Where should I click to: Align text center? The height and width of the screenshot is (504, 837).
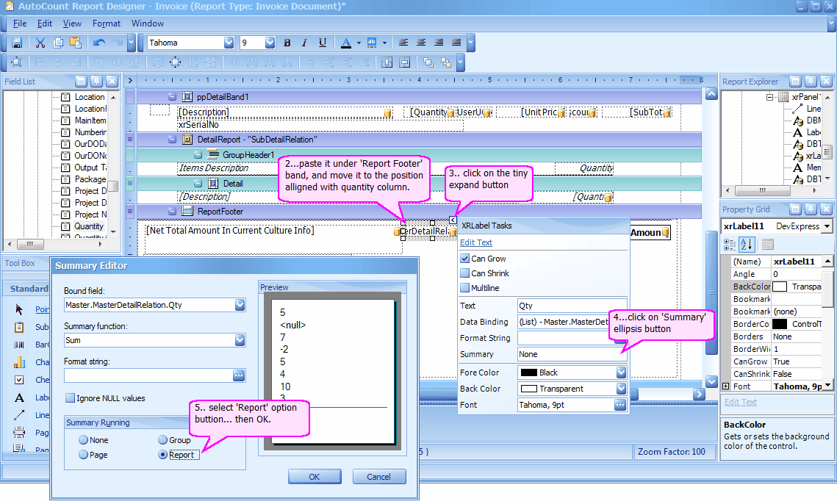coord(421,43)
